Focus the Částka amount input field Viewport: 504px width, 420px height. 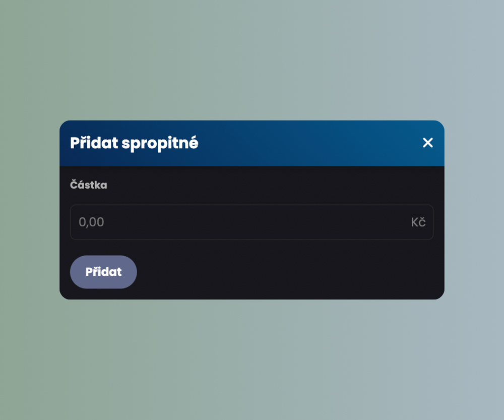click(242, 222)
